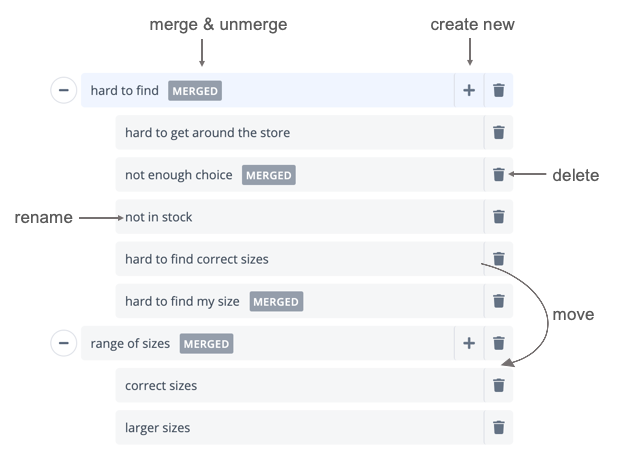The height and width of the screenshot is (450, 620).
Task: Add new subtheme under 'range of sizes'
Action: [x=469, y=344]
